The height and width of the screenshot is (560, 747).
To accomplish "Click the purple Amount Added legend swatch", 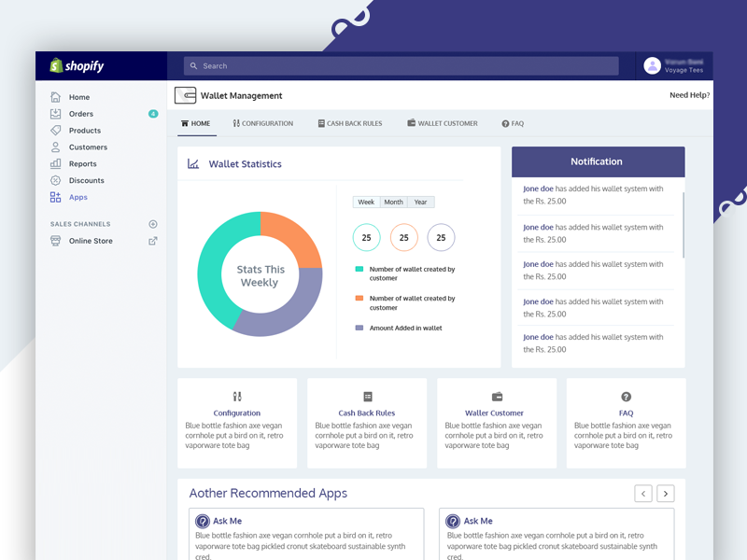I will (x=359, y=328).
